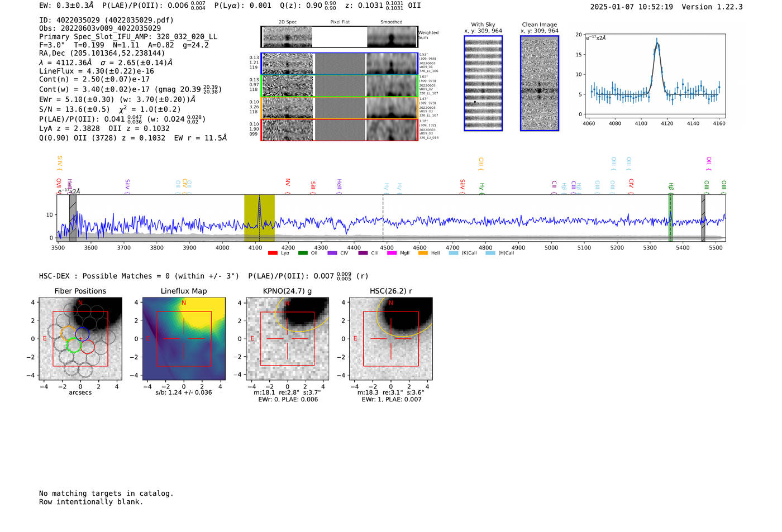The width and height of the screenshot is (782, 532).
Task: Click the ID 4022035029 text line
Action: point(106,20)
